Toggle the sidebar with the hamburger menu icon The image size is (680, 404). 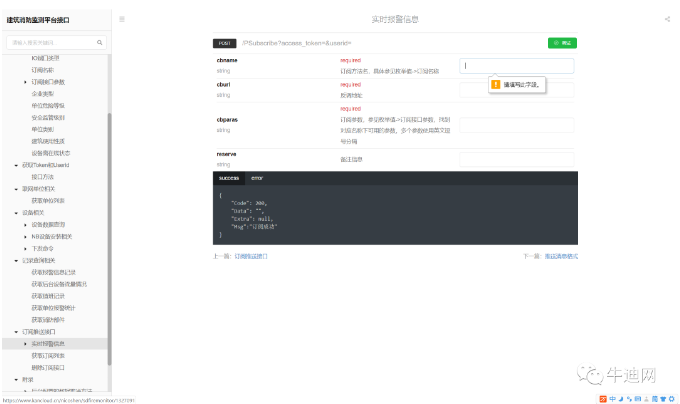tap(122, 19)
